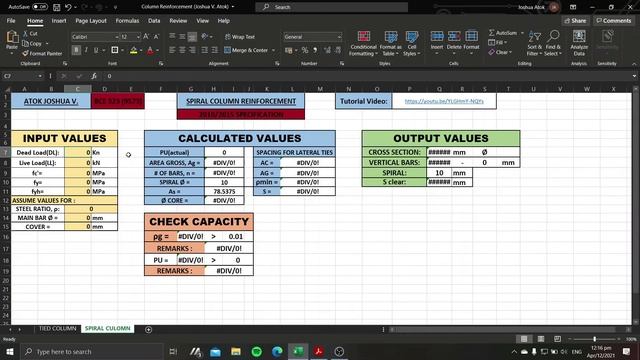
Task: Open Microsoft Edge from the taskbar
Action: coord(277,351)
